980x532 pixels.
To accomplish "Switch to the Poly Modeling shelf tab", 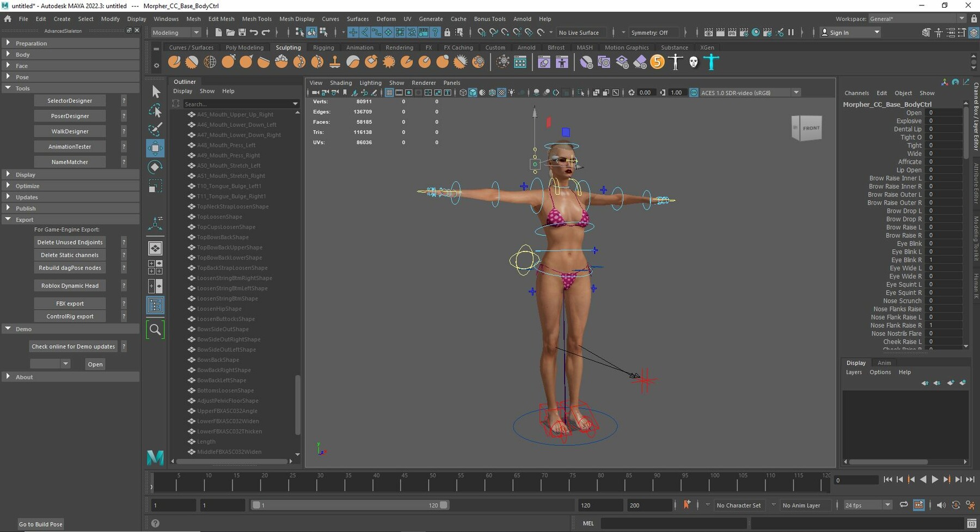I will click(x=244, y=47).
